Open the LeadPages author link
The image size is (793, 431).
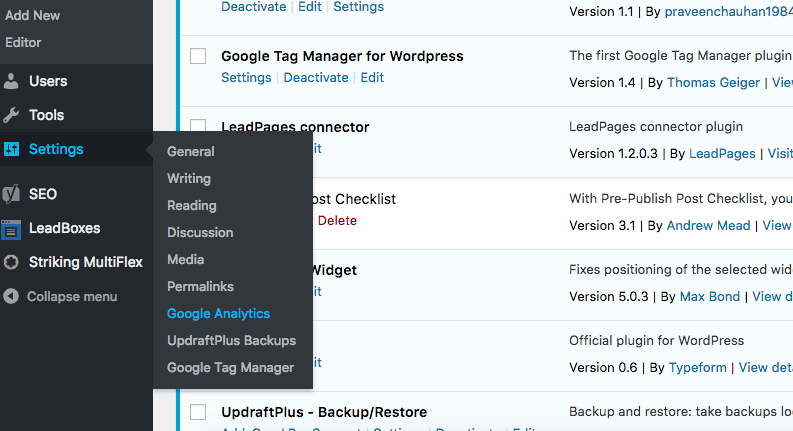coord(722,154)
